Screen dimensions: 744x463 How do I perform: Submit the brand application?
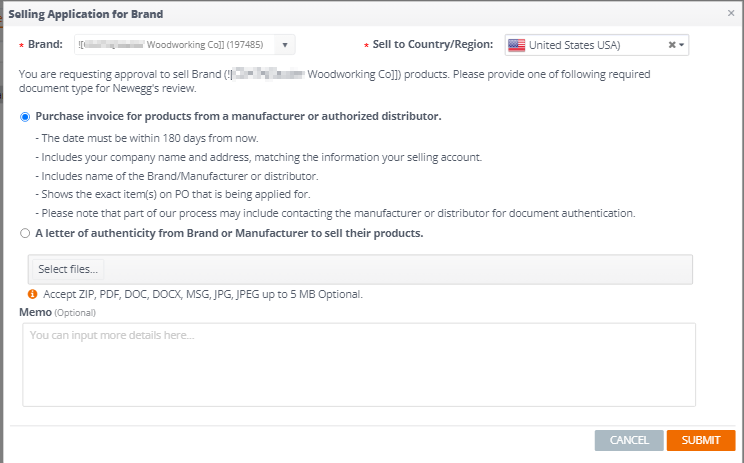click(701, 440)
